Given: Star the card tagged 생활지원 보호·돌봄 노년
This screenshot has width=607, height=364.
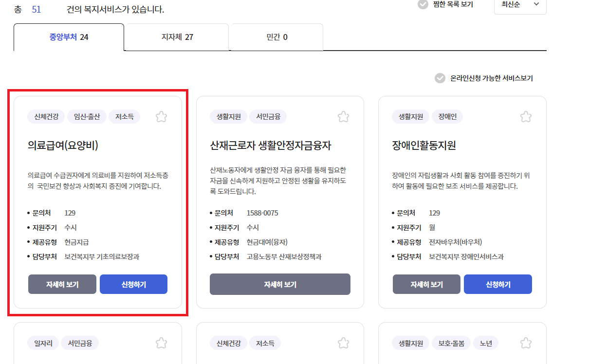Looking at the screenshot, I should click(526, 343).
